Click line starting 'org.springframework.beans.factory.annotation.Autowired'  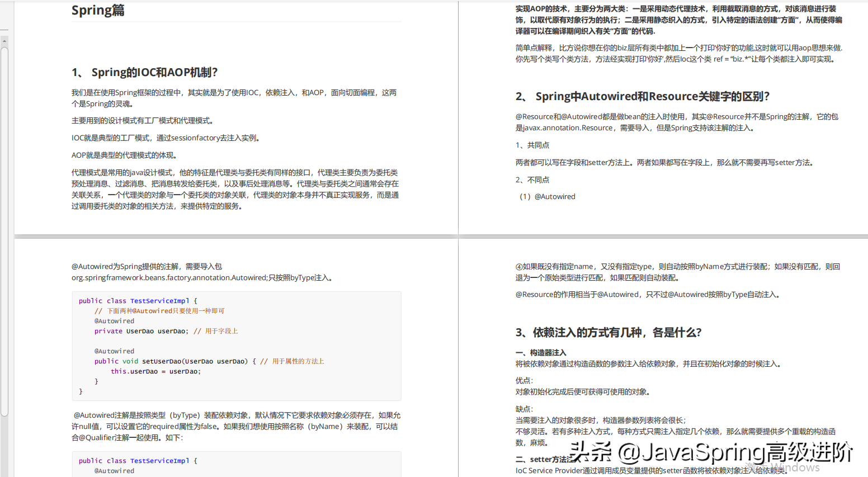click(203, 278)
